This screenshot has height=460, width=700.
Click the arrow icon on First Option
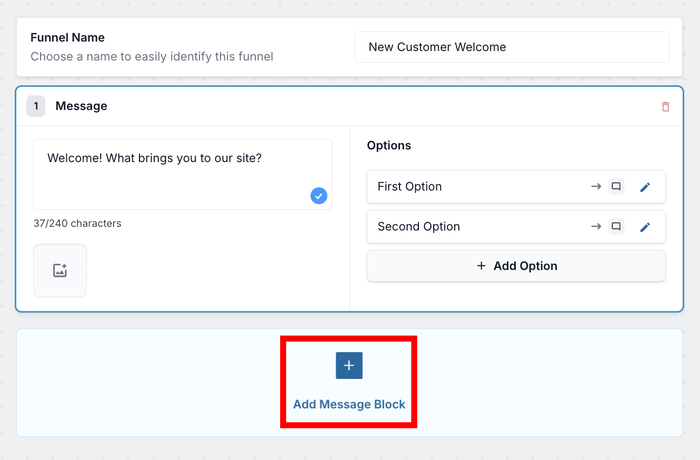tap(596, 187)
